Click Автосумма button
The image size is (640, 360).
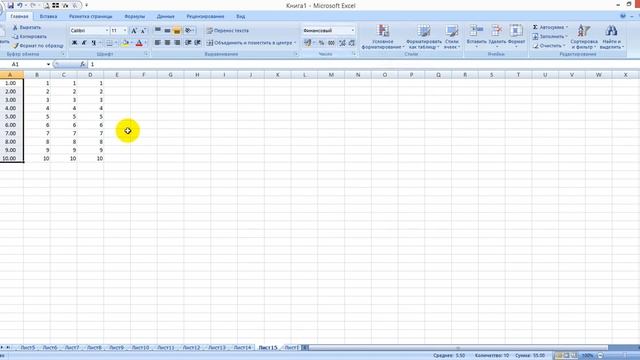pos(549,27)
